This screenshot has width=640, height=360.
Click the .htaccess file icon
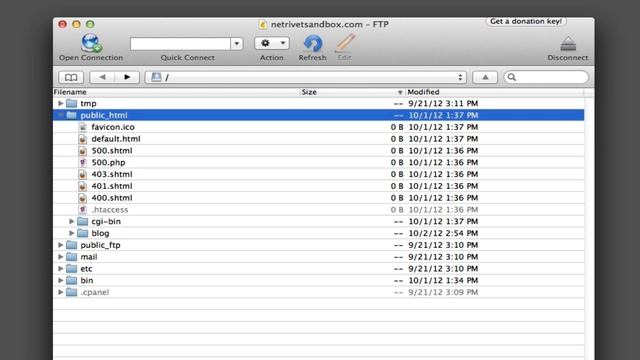(82, 210)
